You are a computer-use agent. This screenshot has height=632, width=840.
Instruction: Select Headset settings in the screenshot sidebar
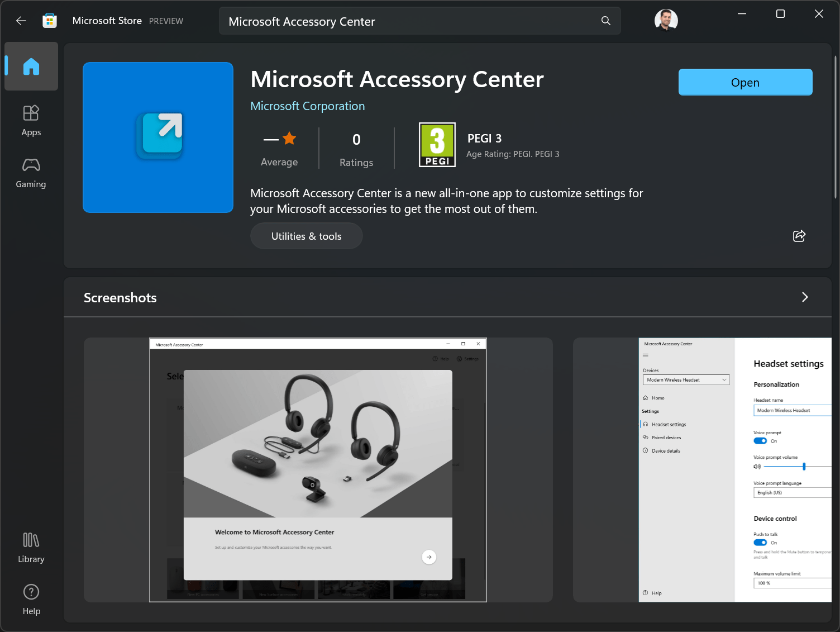pos(668,424)
